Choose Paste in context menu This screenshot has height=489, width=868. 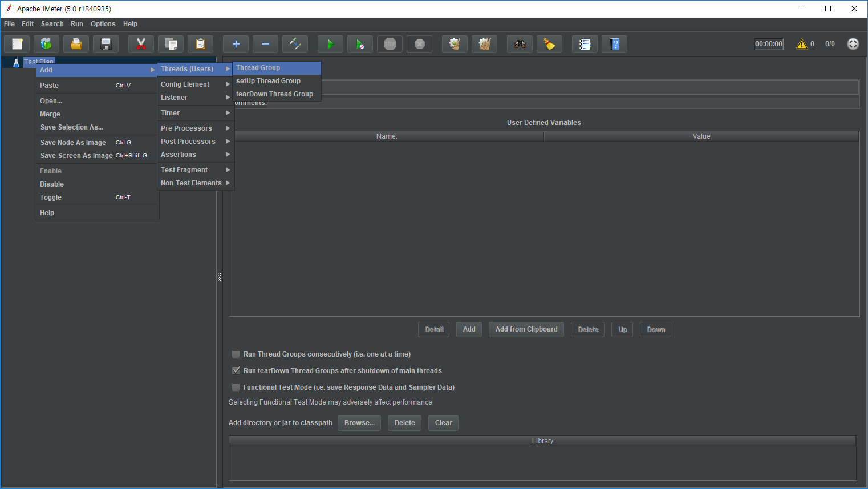point(97,86)
